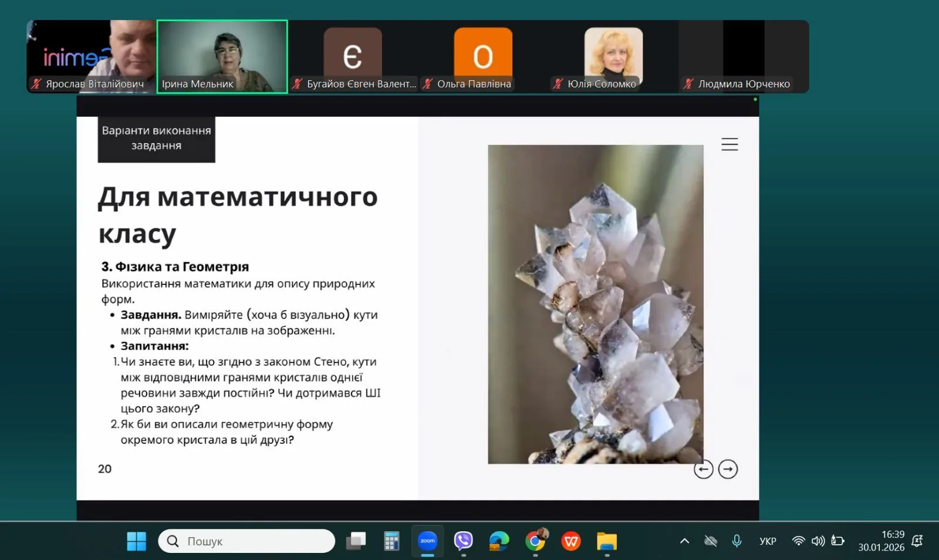Click the heading 'Для математичного класу'
Image resolution: width=939 pixels, height=560 pixels.
click(238, 215)
